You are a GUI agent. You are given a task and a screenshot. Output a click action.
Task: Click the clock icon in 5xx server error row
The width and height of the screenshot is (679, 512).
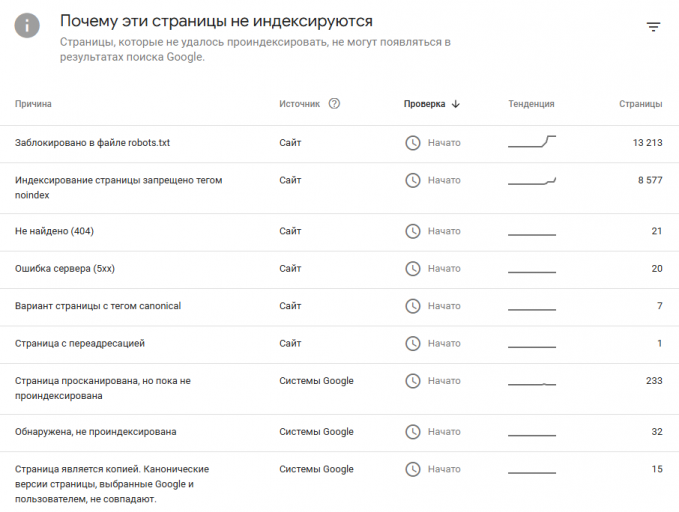click(x=412, y=269)
